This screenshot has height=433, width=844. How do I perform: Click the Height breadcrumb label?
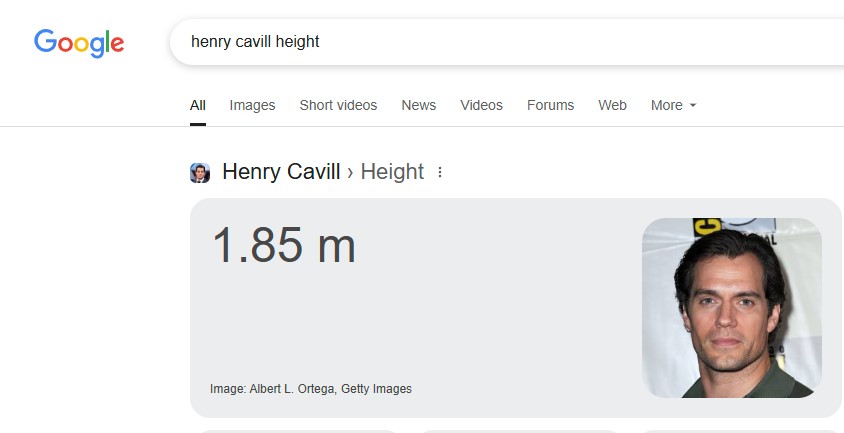392,172
